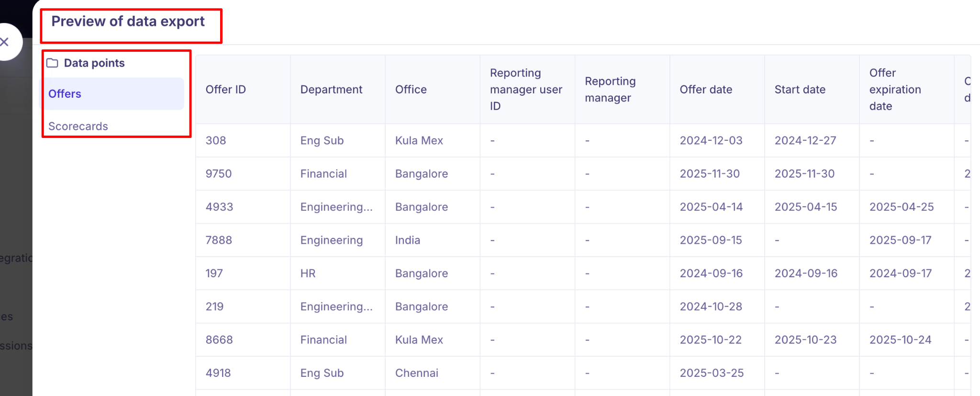Click offer date 2025-10-22 cell
The width and height of the screenshot is (980, 396).
click(711, 340)
